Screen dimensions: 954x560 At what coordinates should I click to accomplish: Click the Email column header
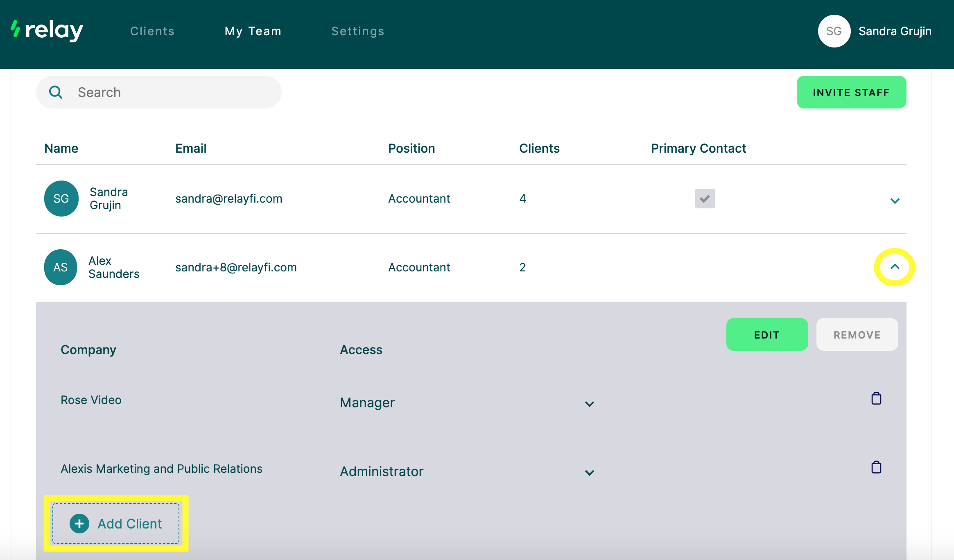(191, 148)
